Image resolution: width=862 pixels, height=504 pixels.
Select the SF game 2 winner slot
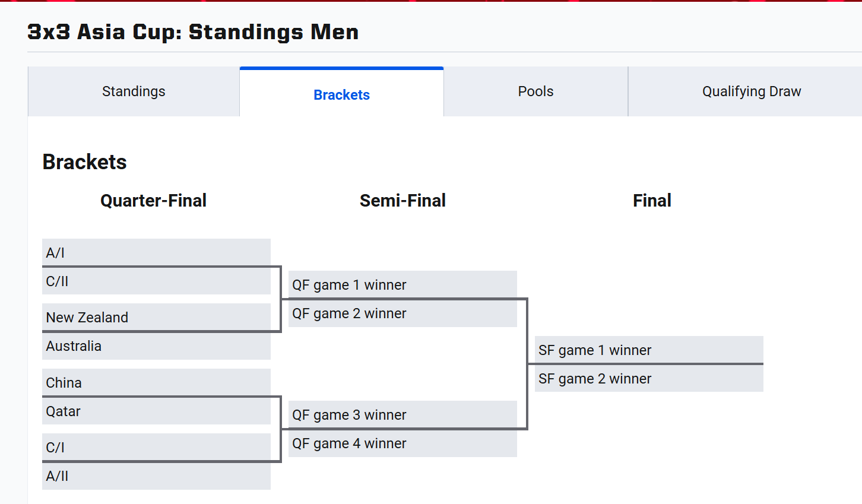pos(649,379)
